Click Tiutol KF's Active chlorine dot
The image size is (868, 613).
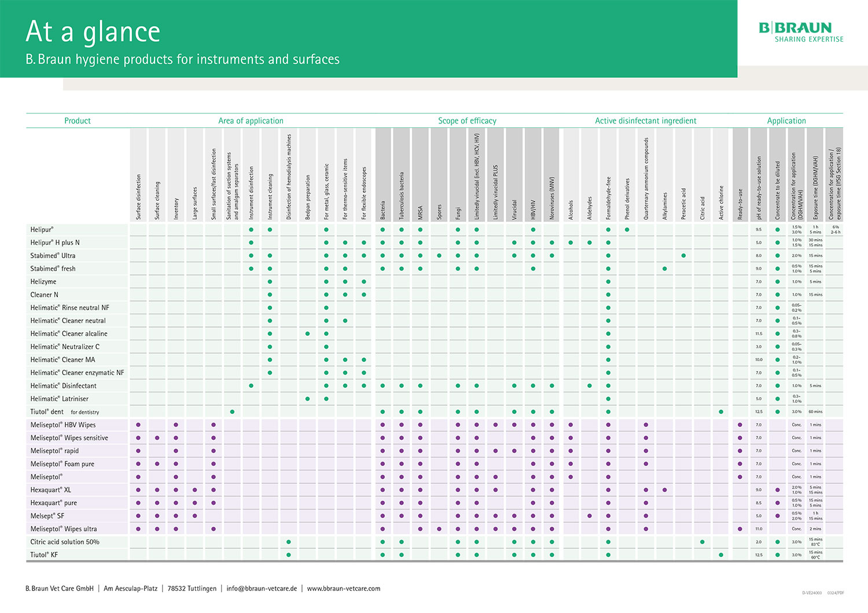[x=721, y=555]
